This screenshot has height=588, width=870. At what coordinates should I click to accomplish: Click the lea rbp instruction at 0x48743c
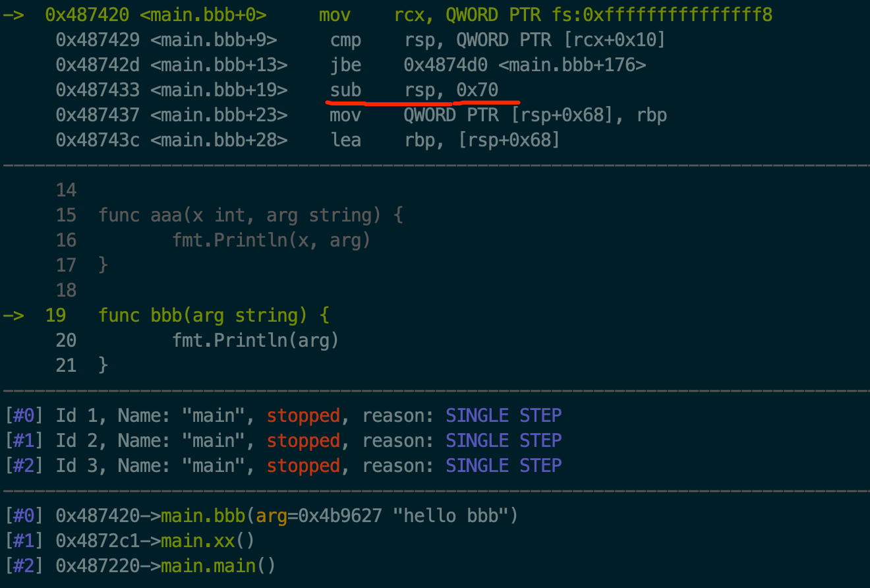point(308,140)
